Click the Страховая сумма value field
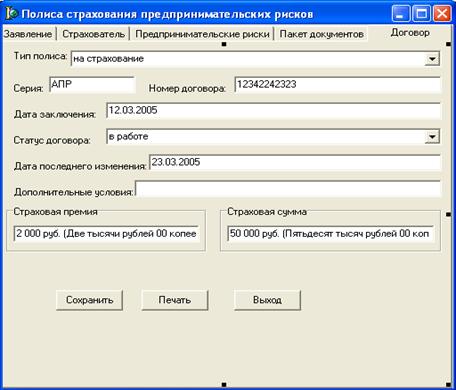The height and width of the screenshot is (390, 456). tap(330, 234)
